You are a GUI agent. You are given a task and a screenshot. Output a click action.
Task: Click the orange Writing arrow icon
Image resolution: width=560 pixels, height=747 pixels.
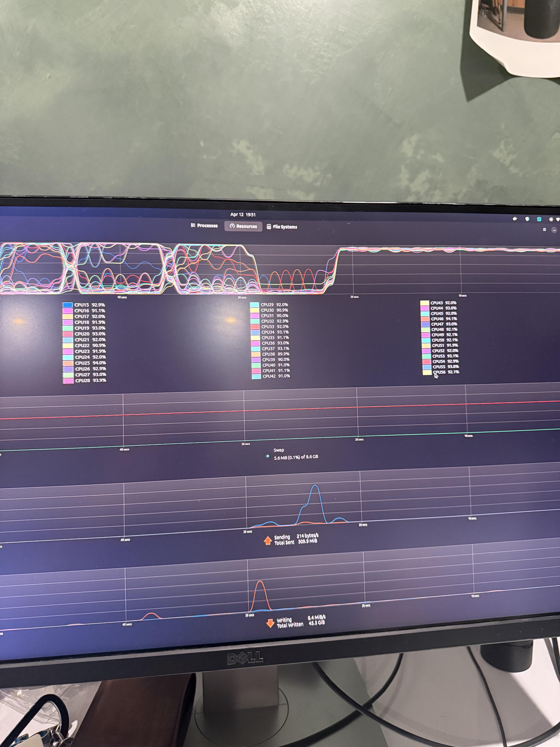[270, 623]
